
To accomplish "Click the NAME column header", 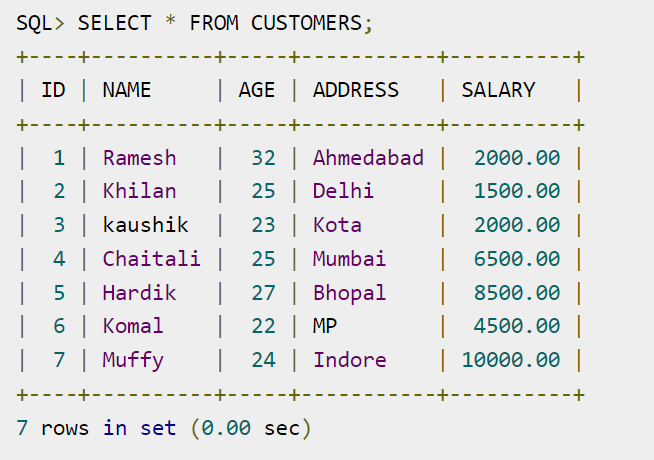I will pos(127,90).
